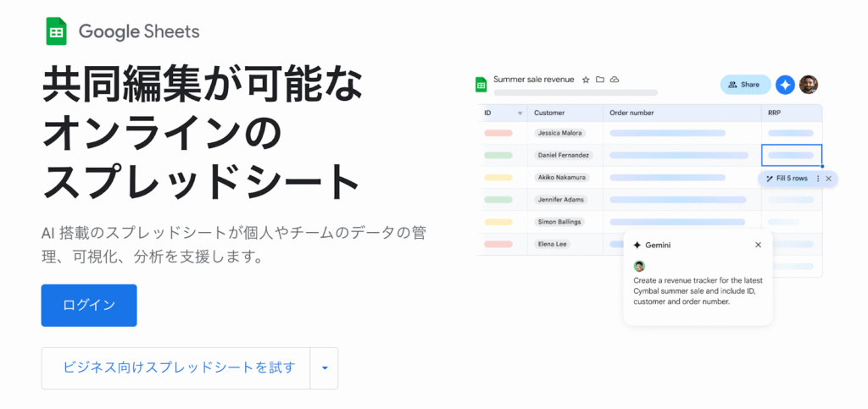Click the red ID swatch in Jessica Malora's row
868x409 pixels.
click(x=498, y=133)
